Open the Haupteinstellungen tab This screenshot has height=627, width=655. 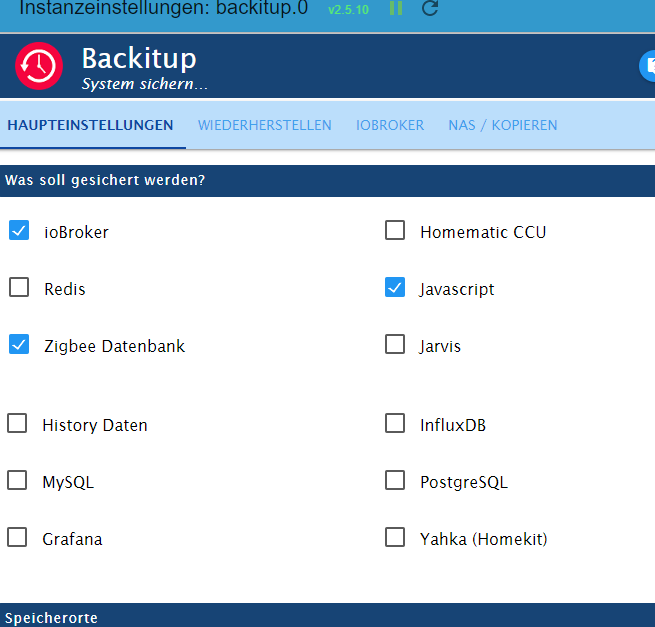click(x=90, y=125)
